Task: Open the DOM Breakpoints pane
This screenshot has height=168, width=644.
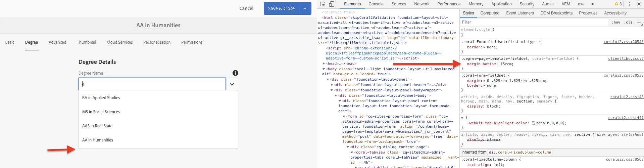Action: click(x=556, y=13)
